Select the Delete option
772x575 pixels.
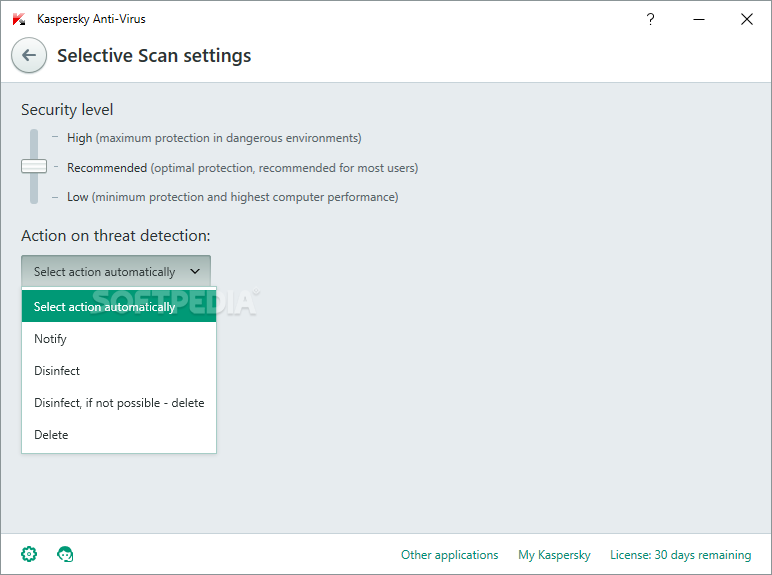(119, 435)
